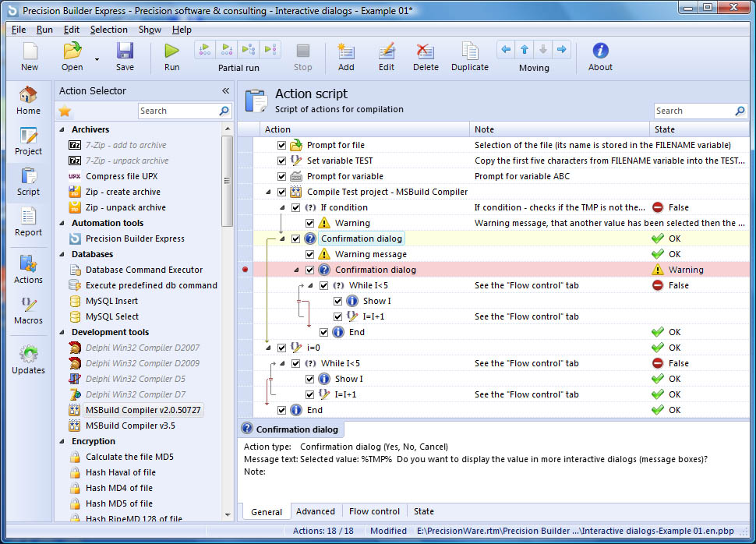Select Database Command Executor action

point(144,270)
